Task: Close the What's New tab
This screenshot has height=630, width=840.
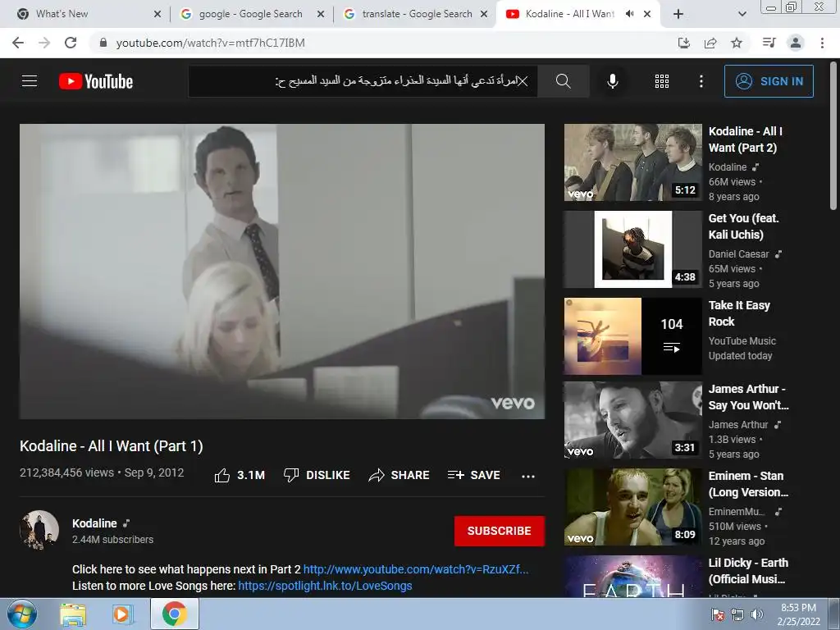Action: point(157,15)
